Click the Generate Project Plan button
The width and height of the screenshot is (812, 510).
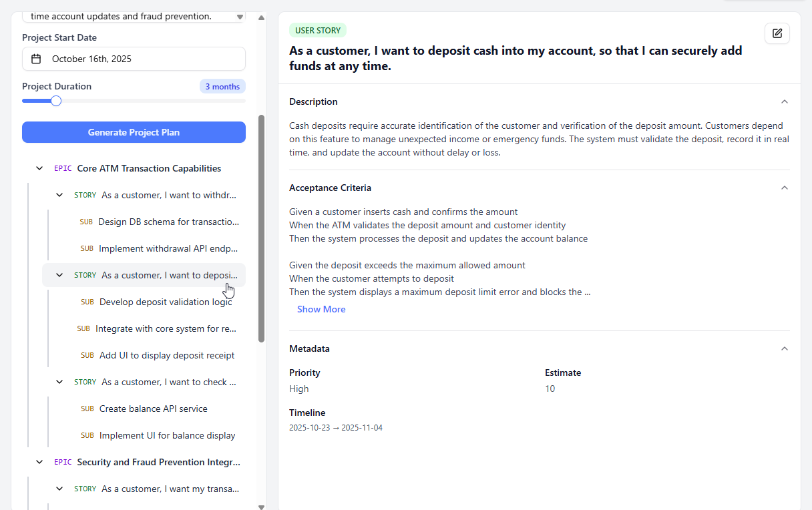point(133,132)
